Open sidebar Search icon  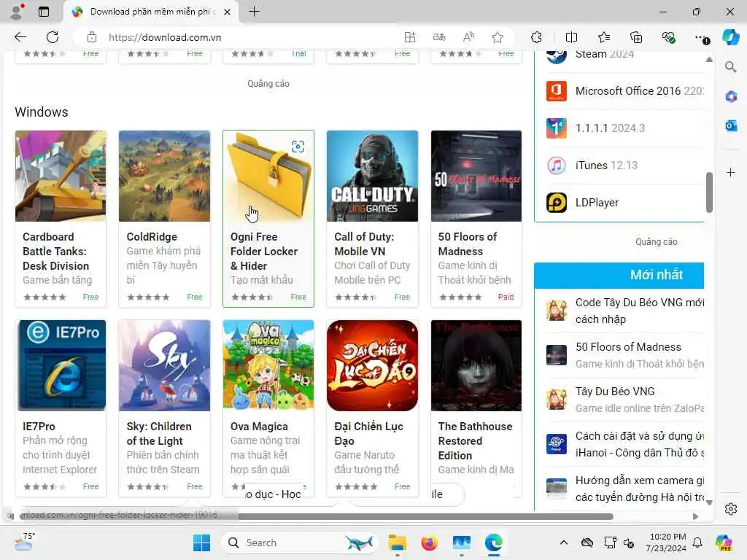(x=731, y=67)
